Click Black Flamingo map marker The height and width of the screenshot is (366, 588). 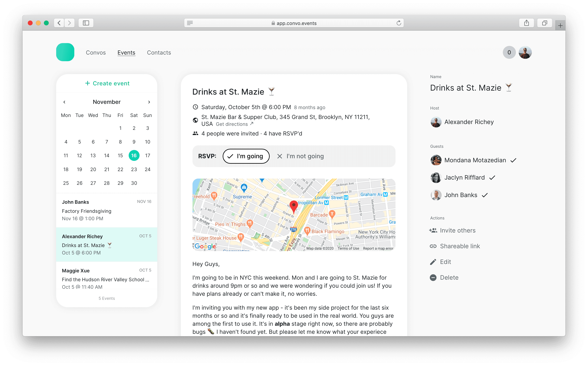pyautogui.click(x=307, y=231)
